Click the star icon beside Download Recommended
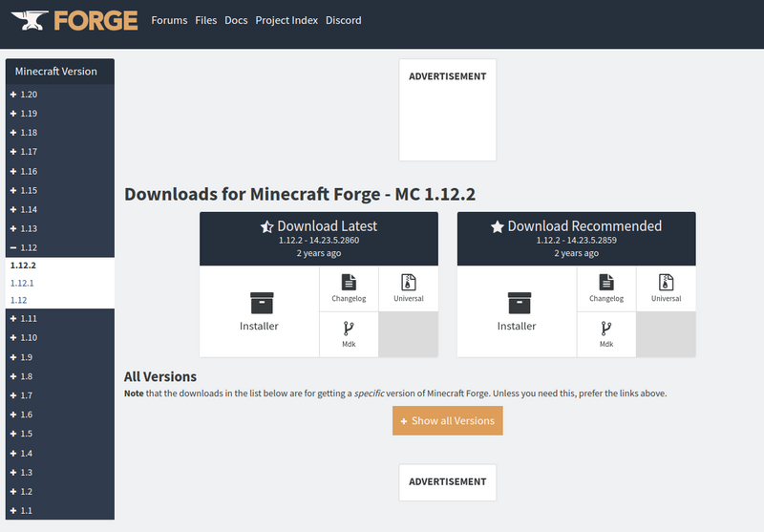Screen dimensions: 764x532 (497, 226)
